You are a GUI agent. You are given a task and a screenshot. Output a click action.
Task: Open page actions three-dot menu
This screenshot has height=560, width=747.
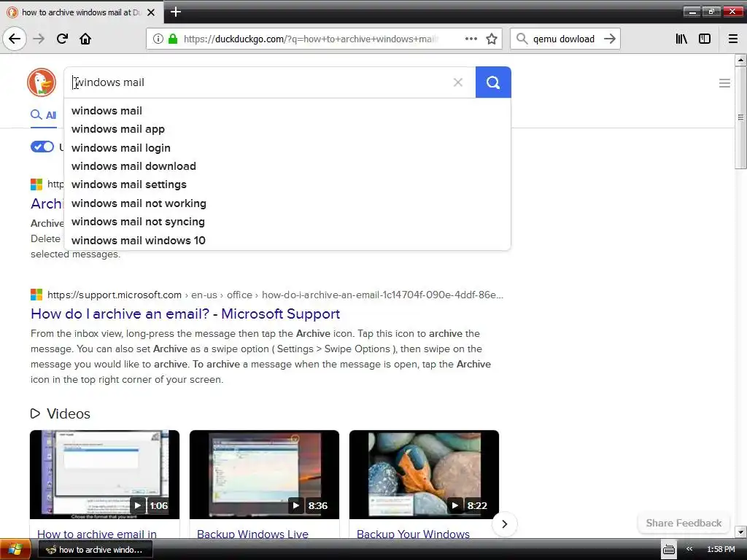click(x=471, y=39)
